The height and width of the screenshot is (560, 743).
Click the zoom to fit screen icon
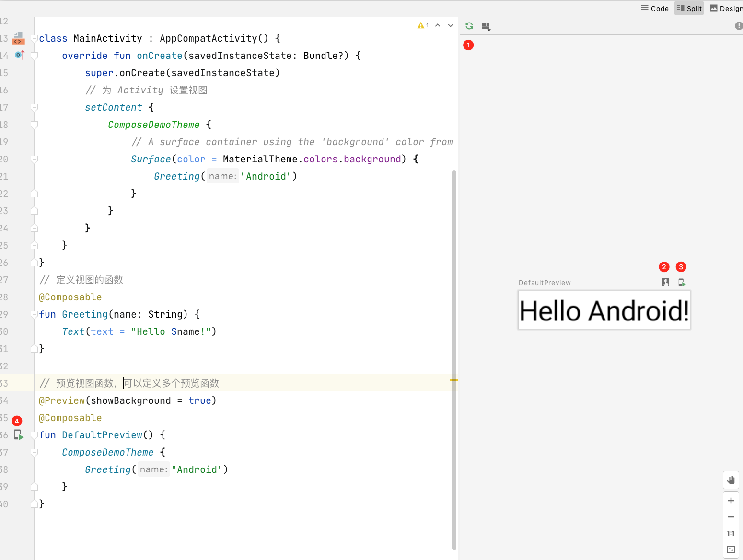click(731, 549)
